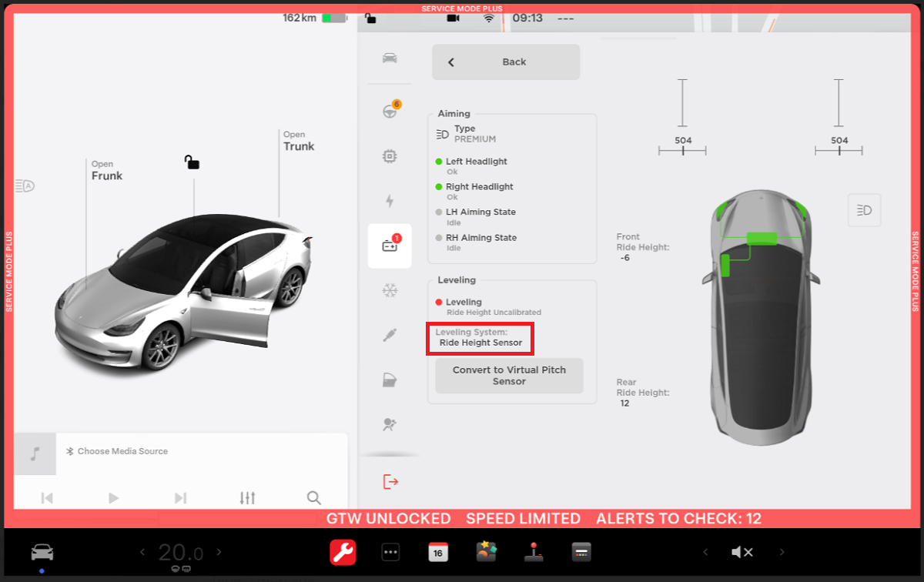
Task: Click the car controls icon in bottom bar
Action: (x=42, y=552)
